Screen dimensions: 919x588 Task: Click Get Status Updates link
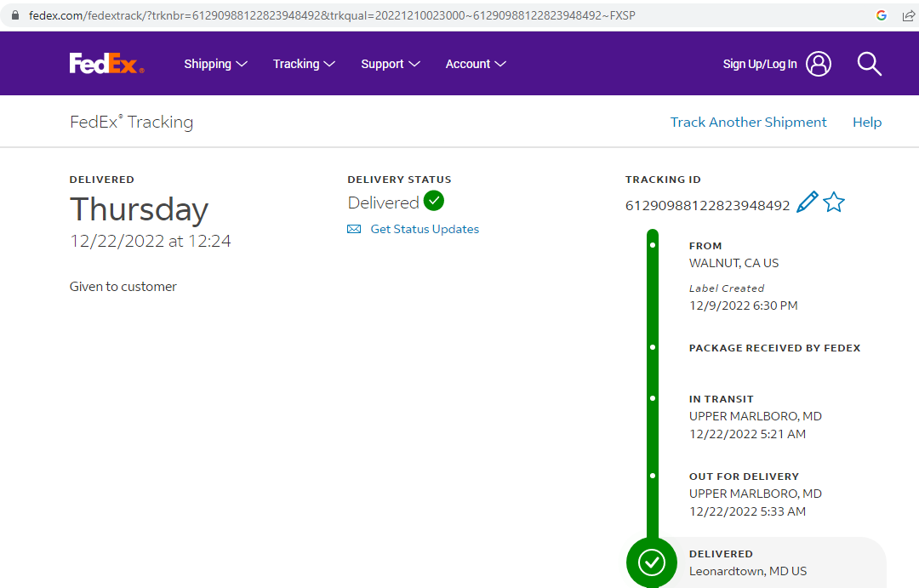pyautogui.click(x=425, y=229)
